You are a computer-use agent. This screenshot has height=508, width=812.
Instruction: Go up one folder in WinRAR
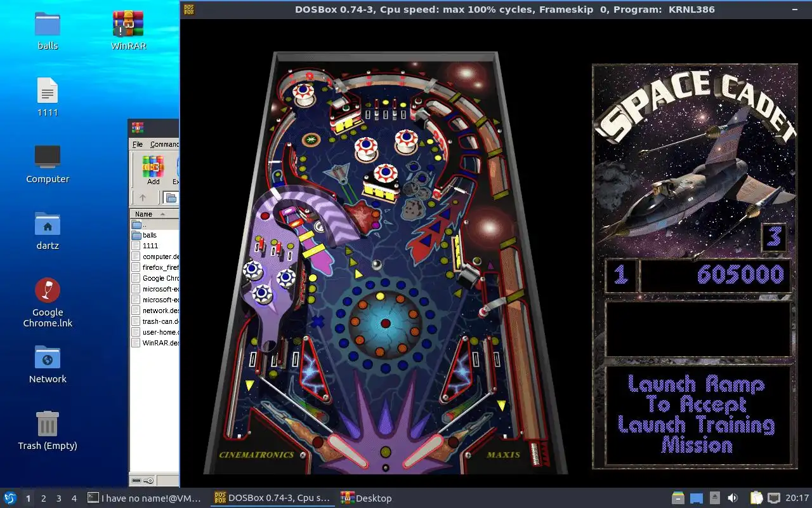click(143, 197)
